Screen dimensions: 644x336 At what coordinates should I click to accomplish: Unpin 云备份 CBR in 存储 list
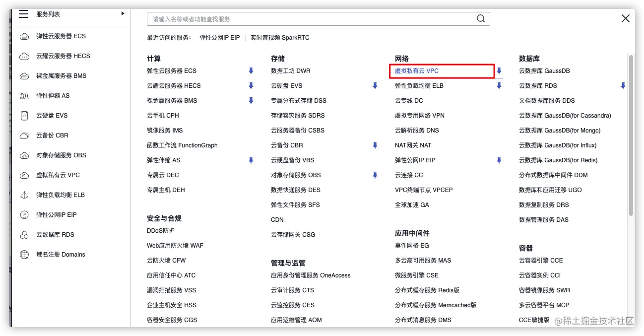coord(375,145)
